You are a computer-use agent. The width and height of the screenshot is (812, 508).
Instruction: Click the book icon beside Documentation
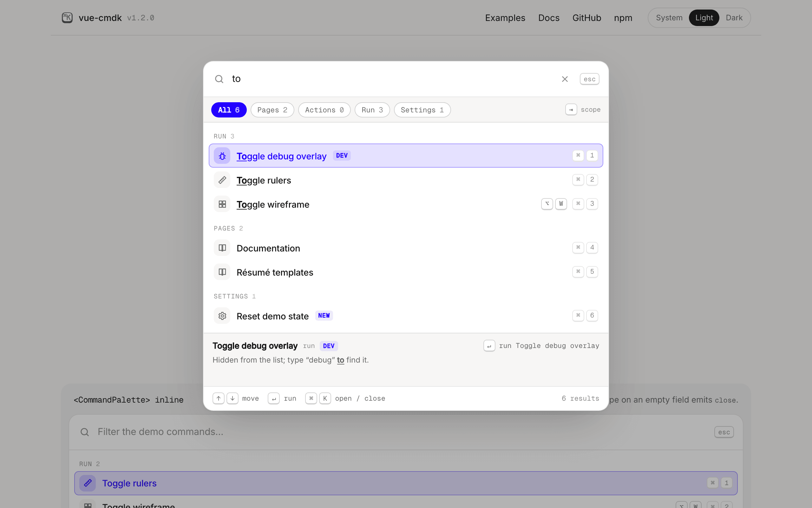click(x=222, y=248)
